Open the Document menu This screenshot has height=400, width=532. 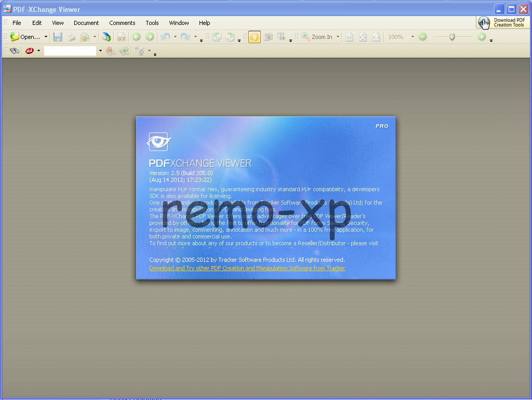pos(86,23)
